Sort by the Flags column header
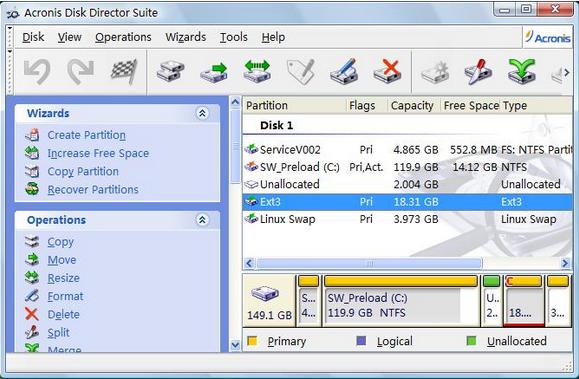This screenshot has width=579, height=379. tap(367, 106)
